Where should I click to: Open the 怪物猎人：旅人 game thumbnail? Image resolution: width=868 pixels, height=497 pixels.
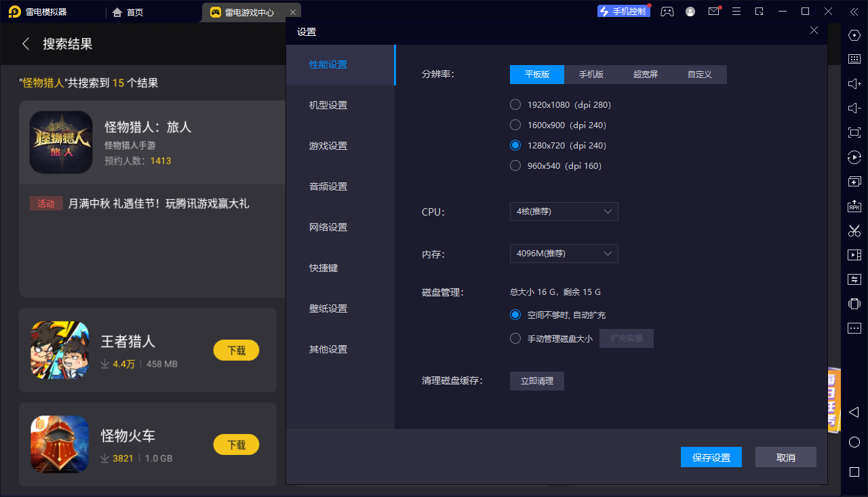[61, 142]
